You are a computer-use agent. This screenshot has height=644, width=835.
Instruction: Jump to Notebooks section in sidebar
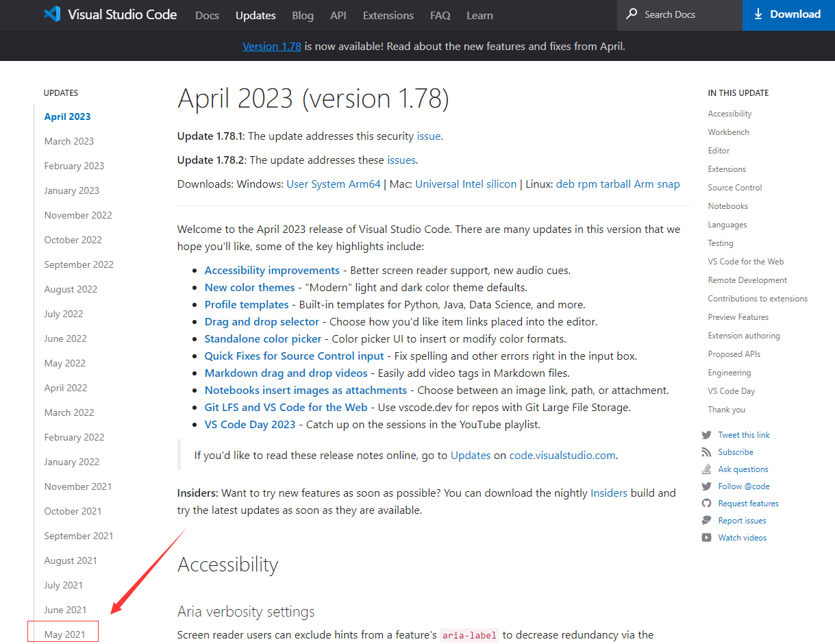(x=728, y=206)
